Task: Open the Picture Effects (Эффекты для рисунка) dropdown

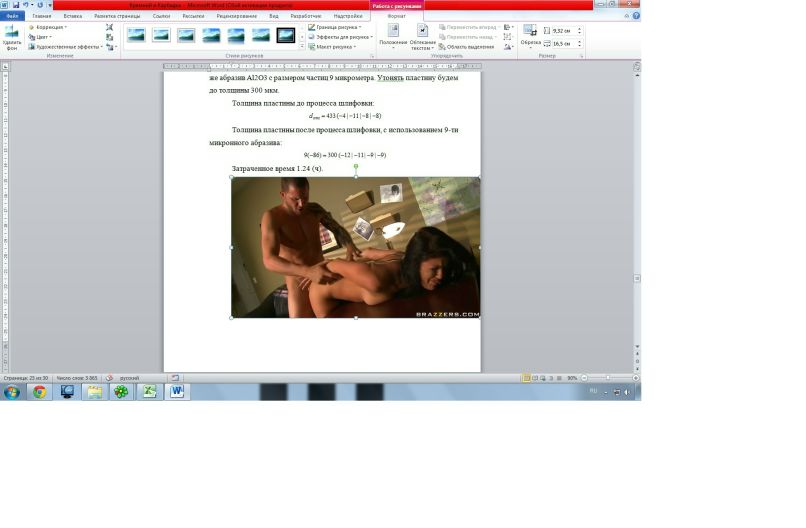Action: (x=341, y=37)
